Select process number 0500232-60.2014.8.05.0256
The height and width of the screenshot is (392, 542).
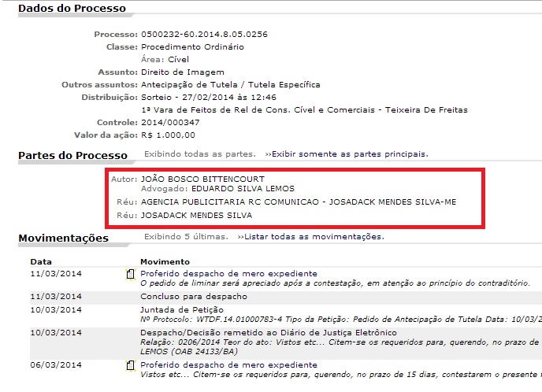[x=204, y=34]
